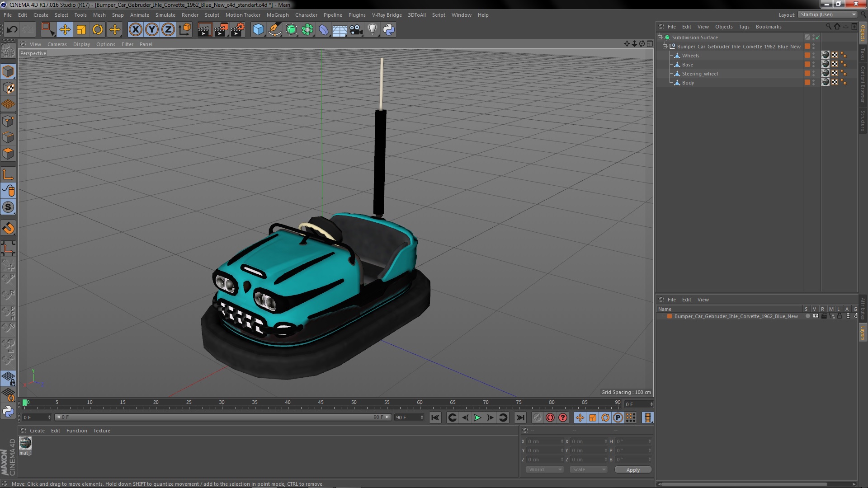Switch to Attributes side tab
The image size is (868, 488).
coord(863,308)
